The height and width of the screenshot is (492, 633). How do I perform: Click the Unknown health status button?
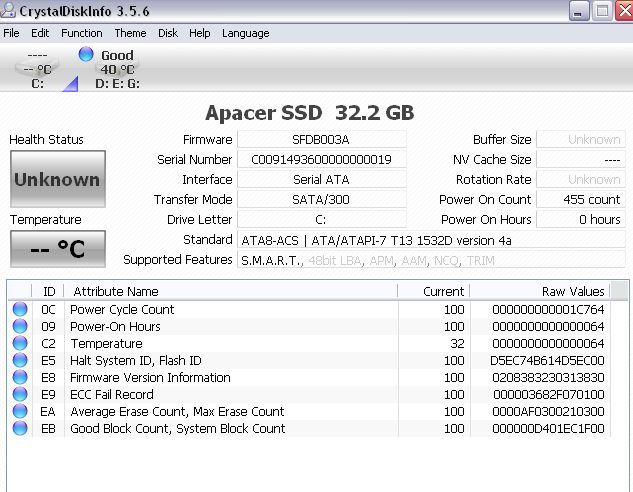[x=58, y=179]
